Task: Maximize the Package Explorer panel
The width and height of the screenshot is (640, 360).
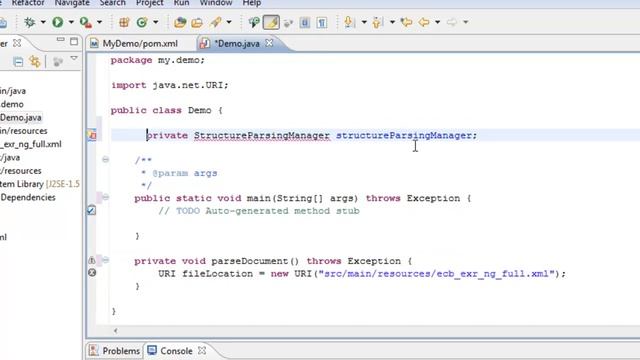Action: tap(74, 41)
